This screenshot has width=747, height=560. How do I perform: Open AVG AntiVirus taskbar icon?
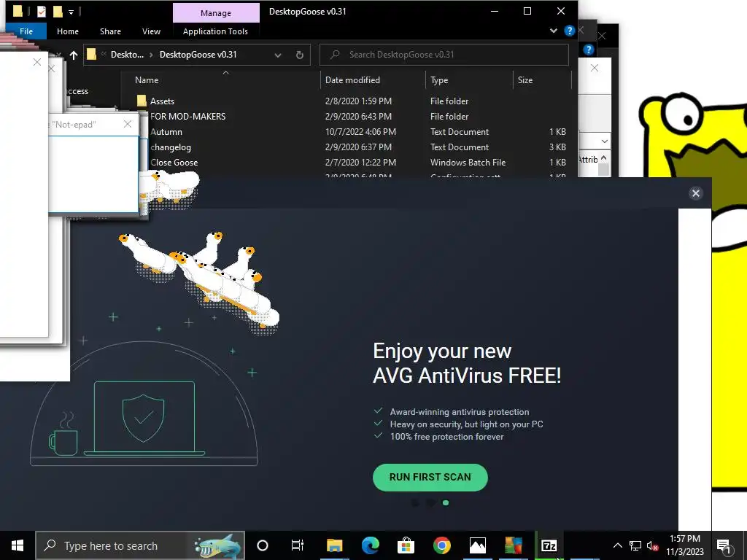tap(513, 545)
